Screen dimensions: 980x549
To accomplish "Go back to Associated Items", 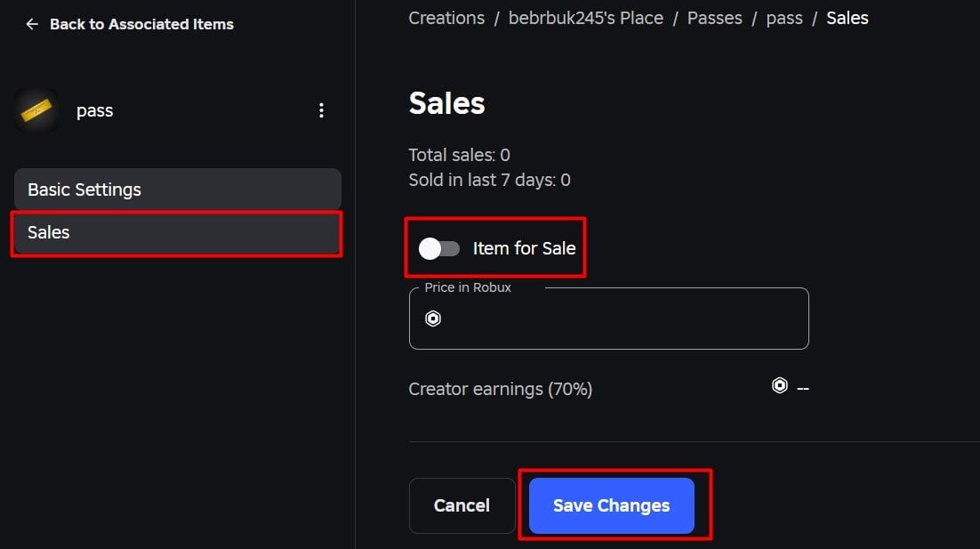I will pos(141,24).
